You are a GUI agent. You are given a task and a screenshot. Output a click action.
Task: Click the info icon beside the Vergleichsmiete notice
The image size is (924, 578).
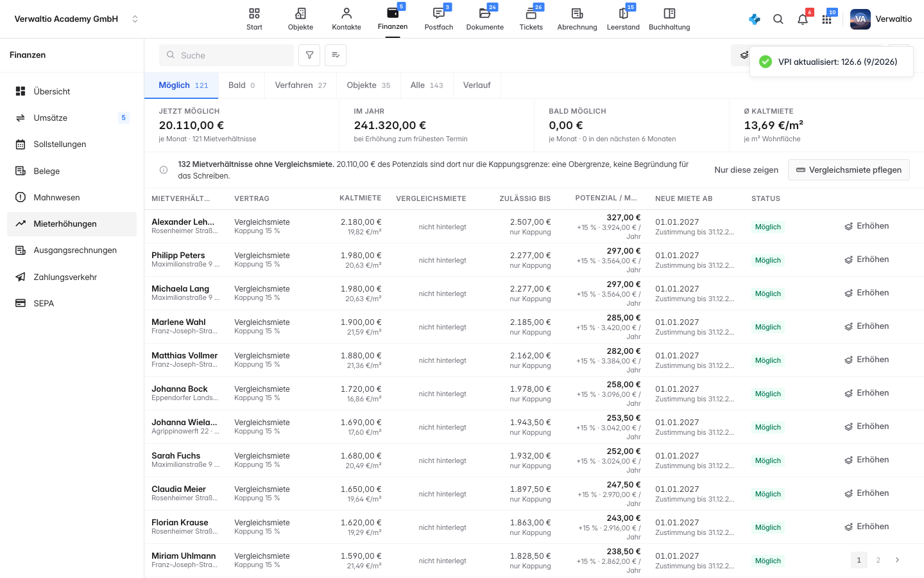pyautogui.click(x=164, y=170)
